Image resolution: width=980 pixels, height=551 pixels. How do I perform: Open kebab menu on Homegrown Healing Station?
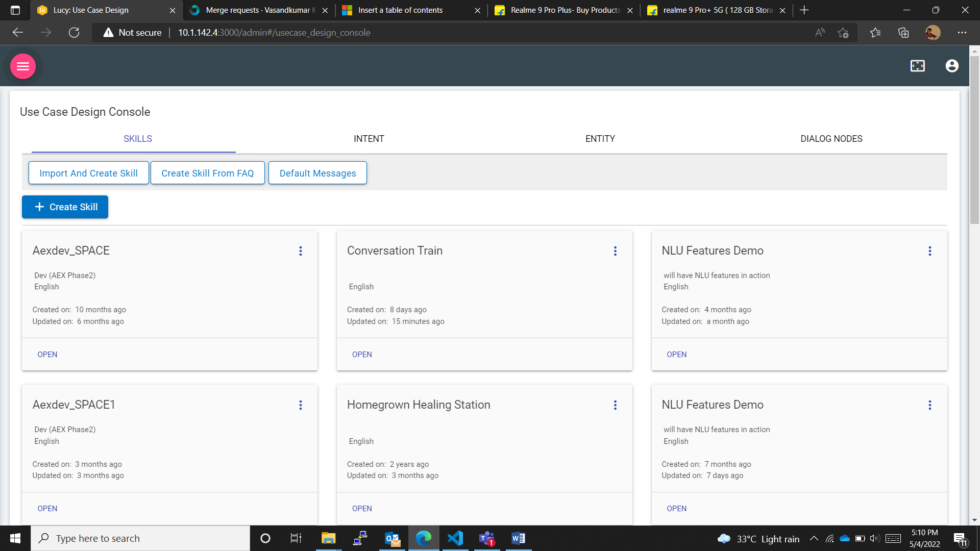click(x=615, y=405)
